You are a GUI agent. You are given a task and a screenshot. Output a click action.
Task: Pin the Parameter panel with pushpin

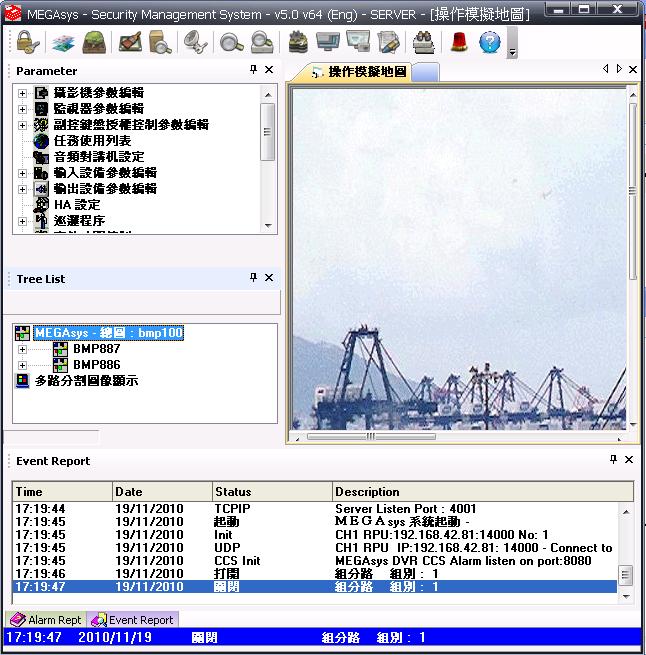coord(253,70)
